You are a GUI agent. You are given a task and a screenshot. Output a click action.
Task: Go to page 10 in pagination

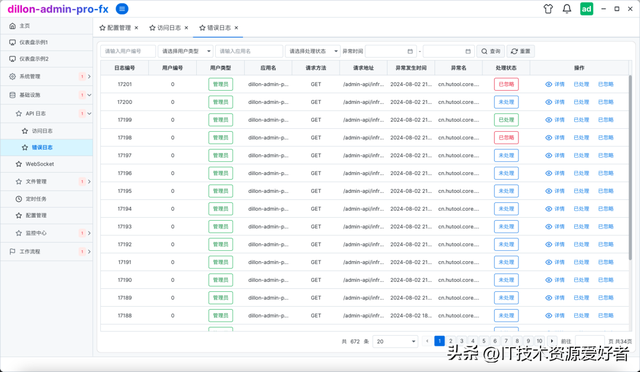tap(540, 341)
